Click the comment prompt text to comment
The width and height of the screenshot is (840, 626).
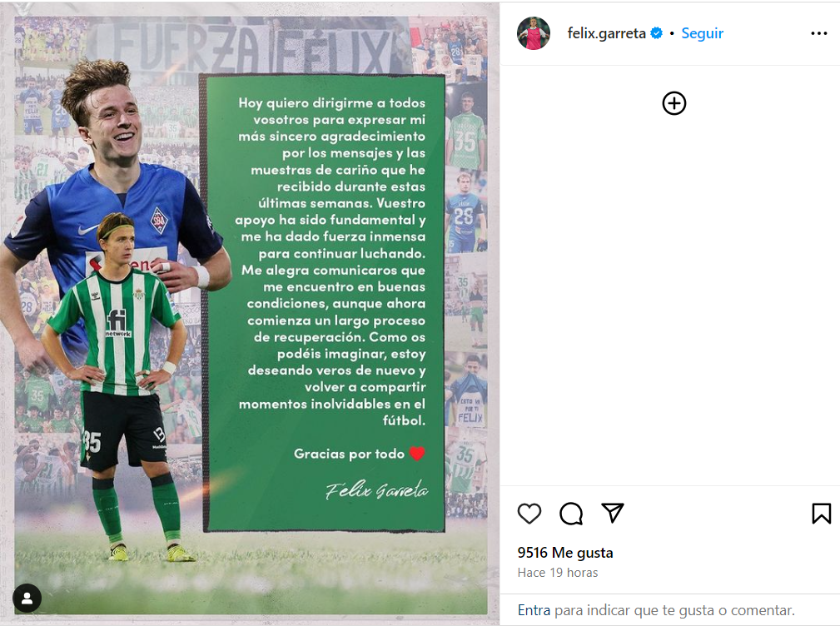coord(656,610)
